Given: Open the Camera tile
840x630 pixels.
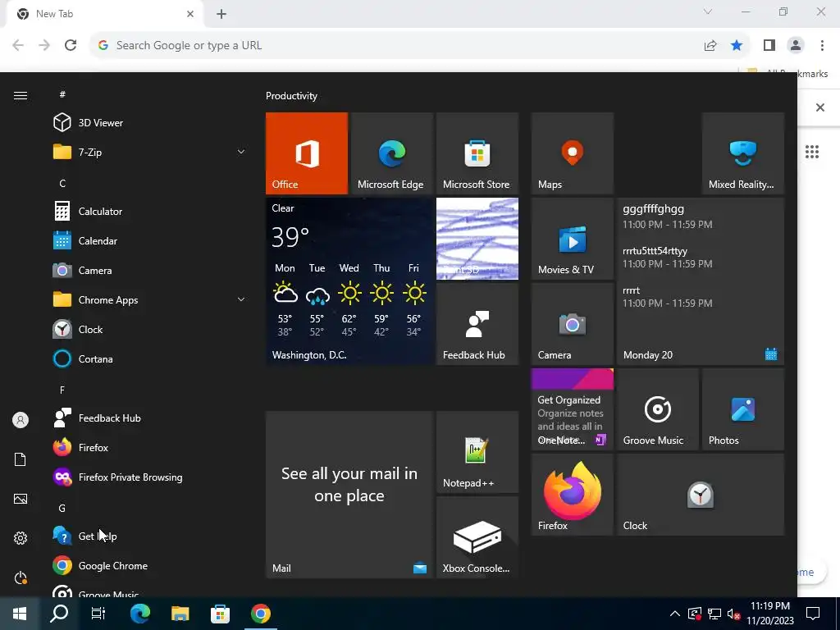Looking at the screenshot, I should click(572, 324).
